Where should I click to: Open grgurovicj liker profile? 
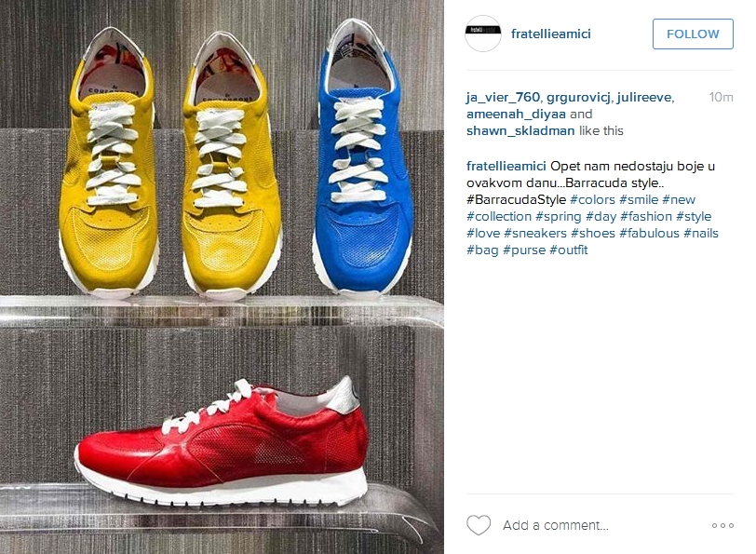pos(578,98)
